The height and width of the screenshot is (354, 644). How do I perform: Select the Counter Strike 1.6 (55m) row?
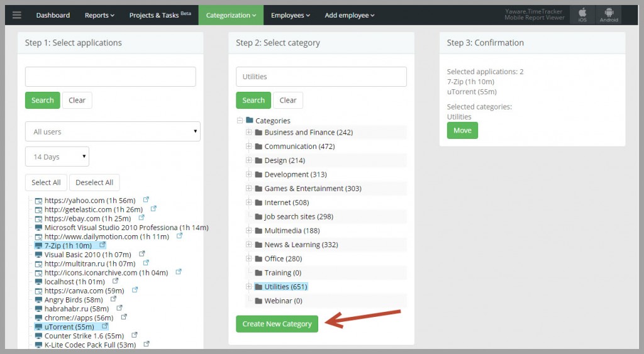click(x=84, y=336)
